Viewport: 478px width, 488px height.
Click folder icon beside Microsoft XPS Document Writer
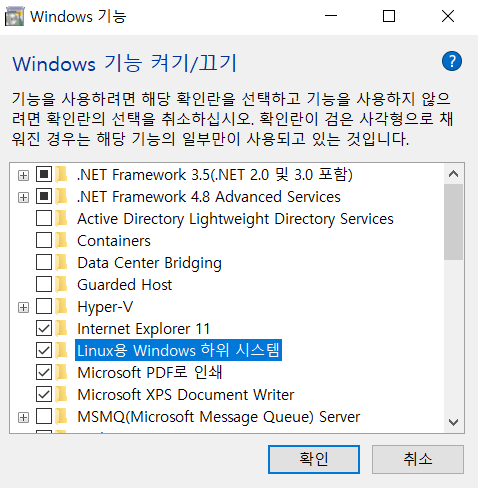(x=61, y=395)
